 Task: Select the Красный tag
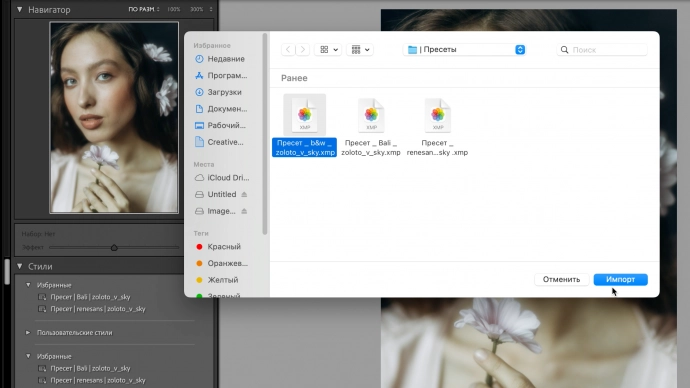pos(219,247)
